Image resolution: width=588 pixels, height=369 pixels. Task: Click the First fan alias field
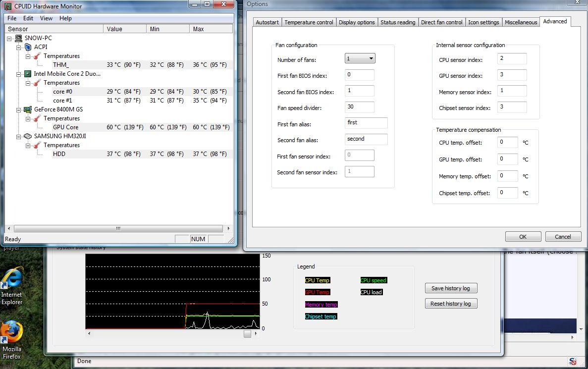(366, 123)
